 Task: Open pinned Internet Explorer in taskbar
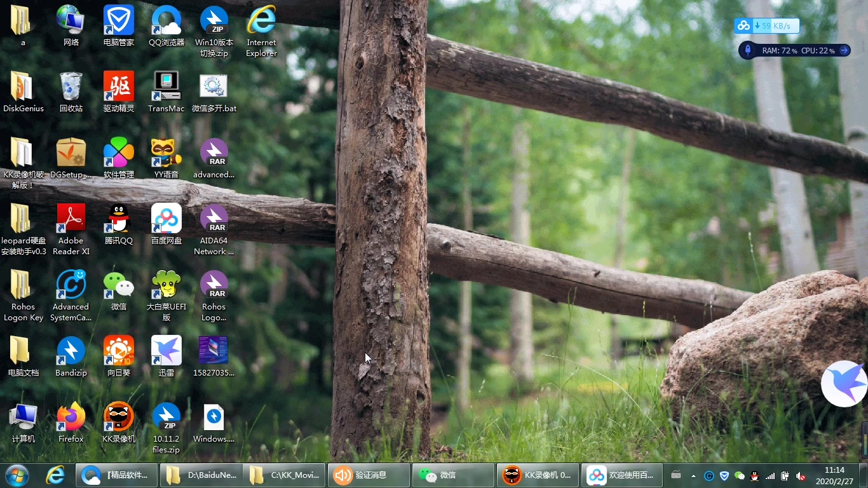(56, 475)
